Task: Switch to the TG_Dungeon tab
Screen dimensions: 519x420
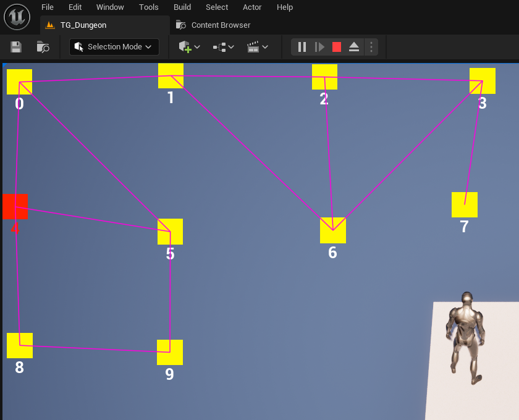Action: point(105,25)
